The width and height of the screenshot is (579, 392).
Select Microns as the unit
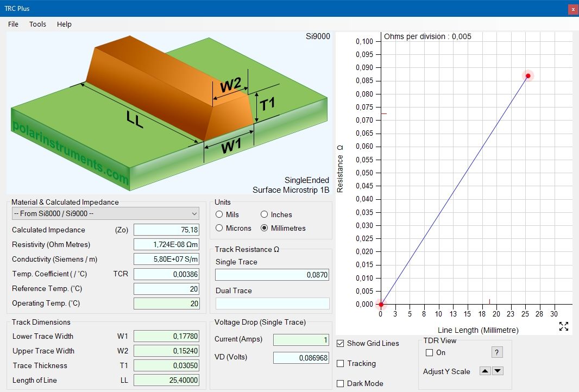[x=220, y=228]
